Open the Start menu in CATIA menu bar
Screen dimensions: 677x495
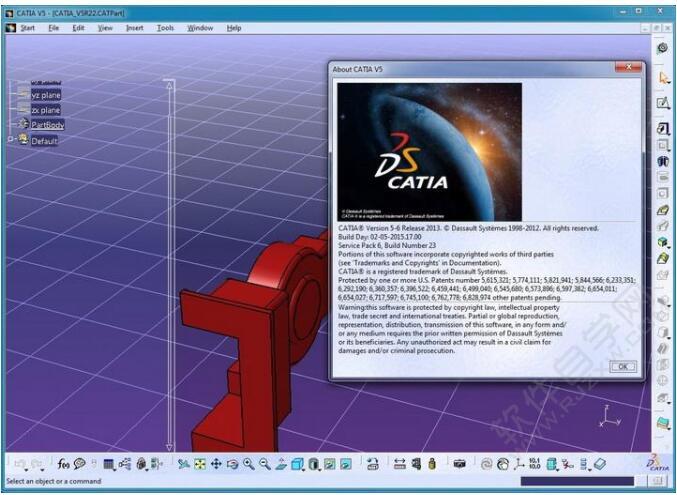(28, 28)
